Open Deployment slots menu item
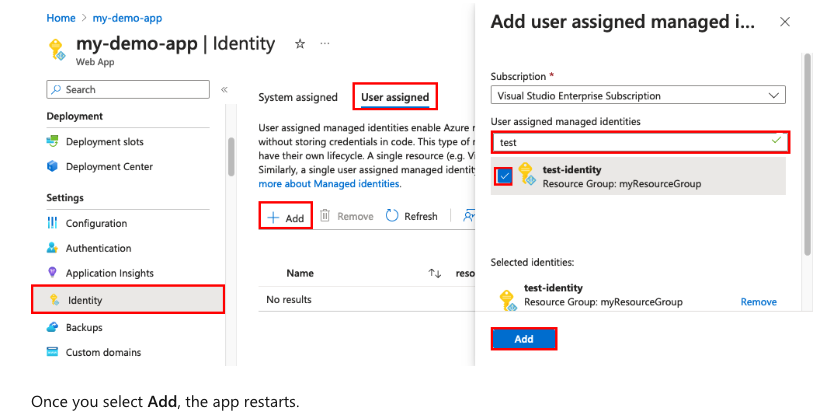The width and height of the screenshot is (825, 420). [104, 142]
